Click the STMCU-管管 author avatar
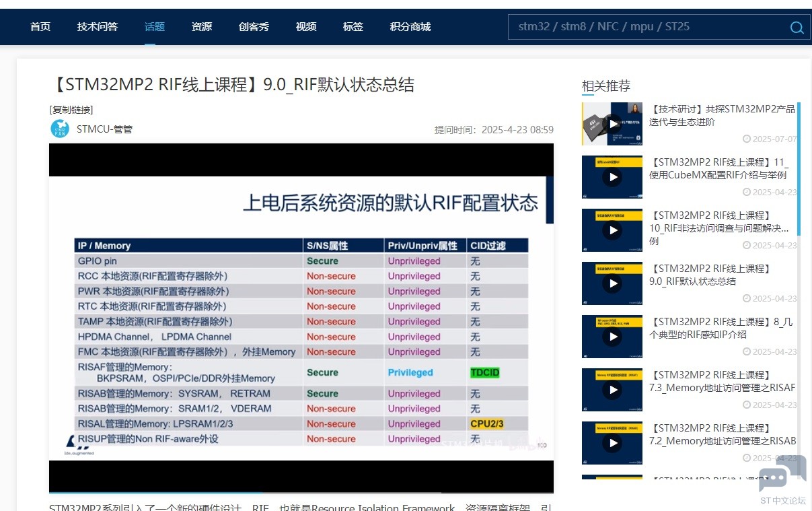The height and width of the screenshot is (511, 812). pos(60,129)
